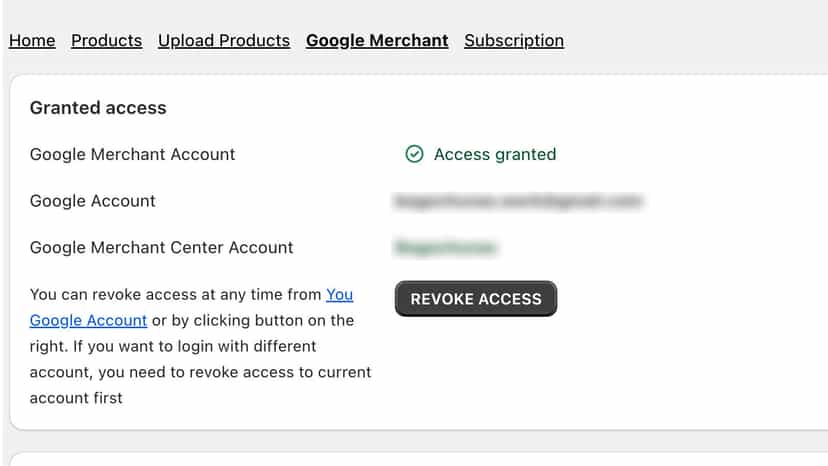Click the 'Google Account' row label
This screenshot has width=828, height=466.
click(x=92, y=201)
